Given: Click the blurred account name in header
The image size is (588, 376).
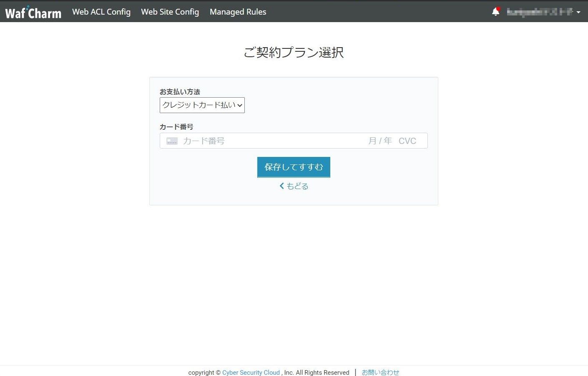Looking at the screenshot, I should [x=540, y=12].
